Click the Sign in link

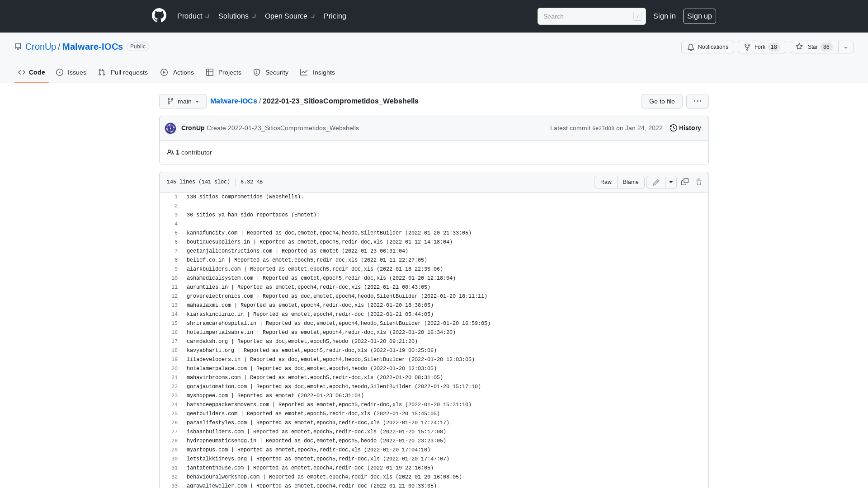[x=665, y=16]
